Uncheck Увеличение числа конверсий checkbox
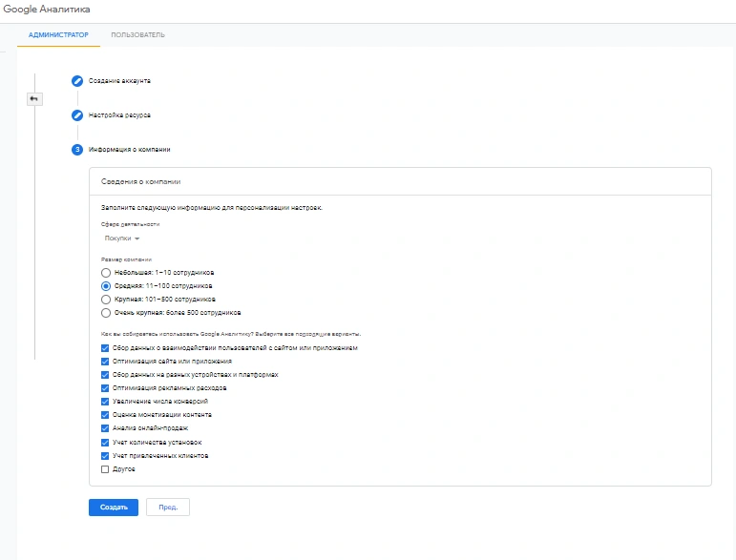 (x=105, y=402)
